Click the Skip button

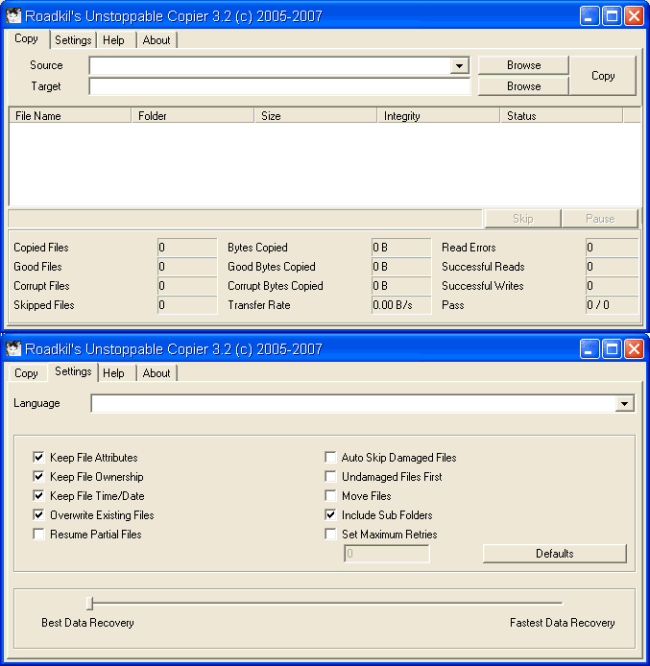523,219
